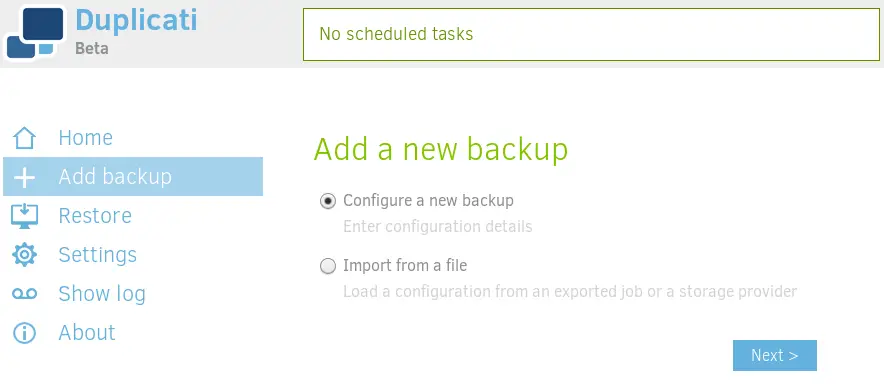Click the Import from a file label text
This screenshot has width=884, height=385.
pyautogui.click(x=405, y=265)
